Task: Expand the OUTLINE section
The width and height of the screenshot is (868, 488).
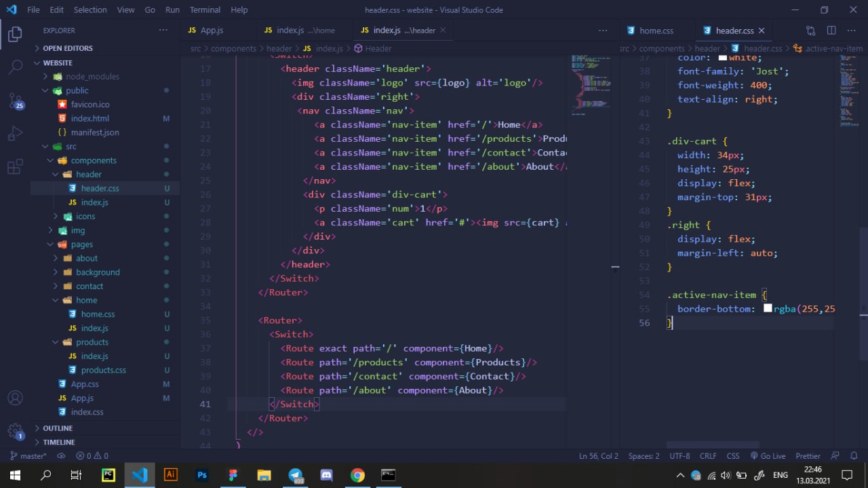Action: [x=58, y=428]
